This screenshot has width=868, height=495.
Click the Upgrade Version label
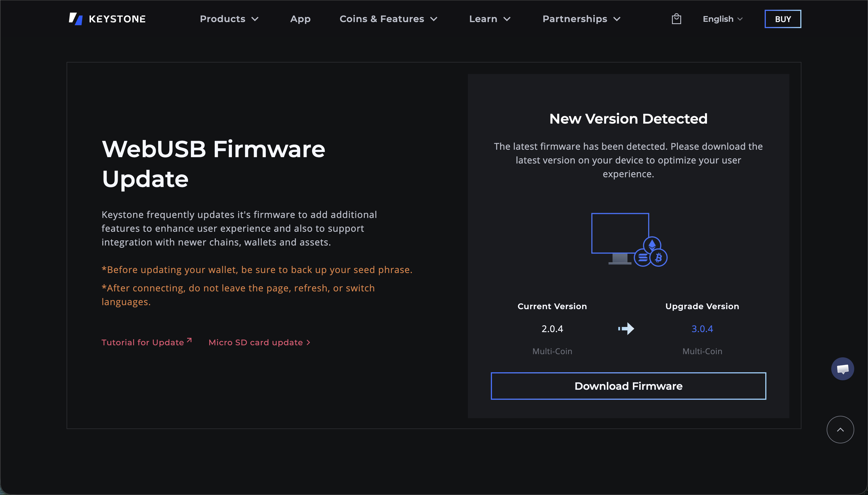click(x=702, y=306)
